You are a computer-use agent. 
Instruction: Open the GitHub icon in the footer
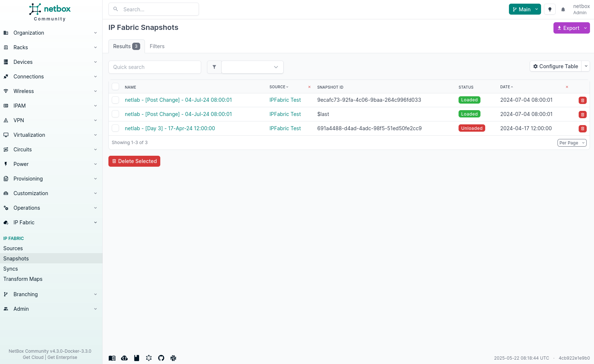[161, 358]
